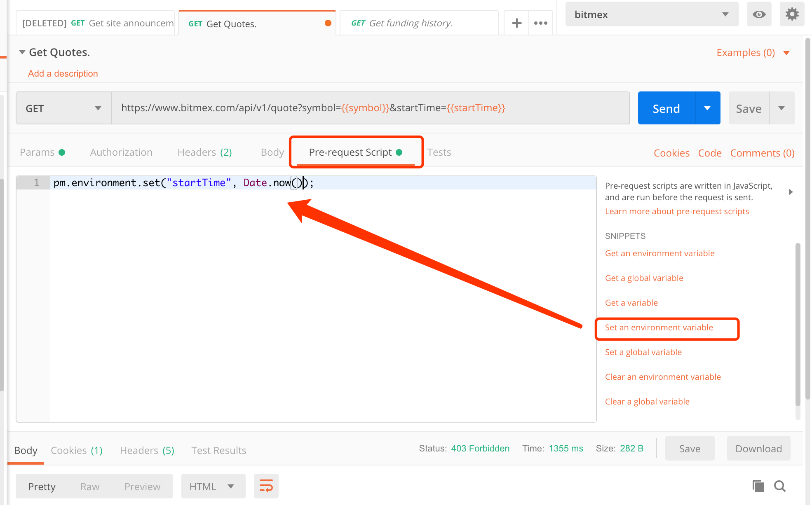Switch response view to Raw

point(90,486)
